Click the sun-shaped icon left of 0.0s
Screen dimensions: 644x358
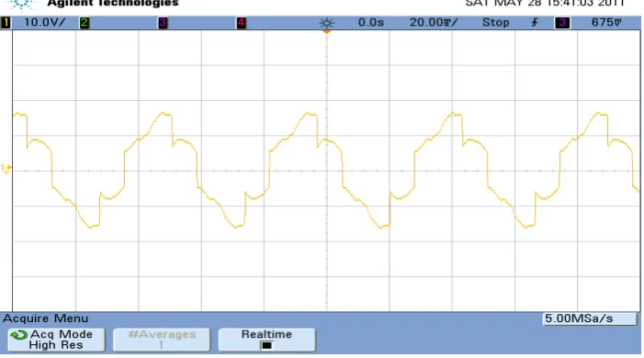(x=327, y=23)
